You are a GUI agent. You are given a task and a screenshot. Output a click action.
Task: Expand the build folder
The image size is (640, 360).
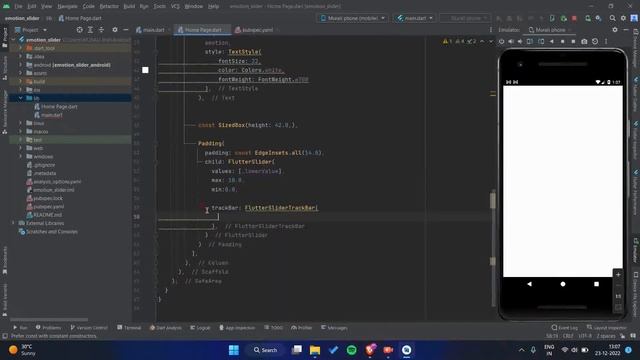[20, 81]
